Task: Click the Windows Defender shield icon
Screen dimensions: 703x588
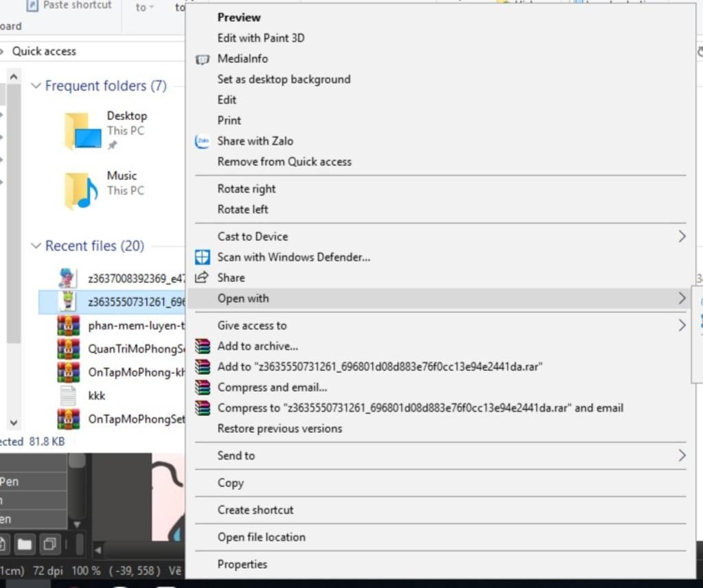Action: [x=203, y=257]
